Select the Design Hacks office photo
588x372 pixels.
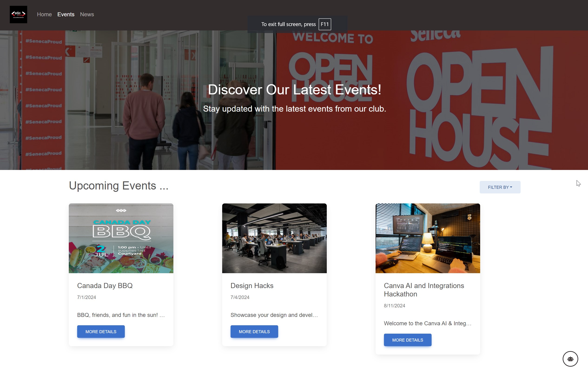[274, 238]
